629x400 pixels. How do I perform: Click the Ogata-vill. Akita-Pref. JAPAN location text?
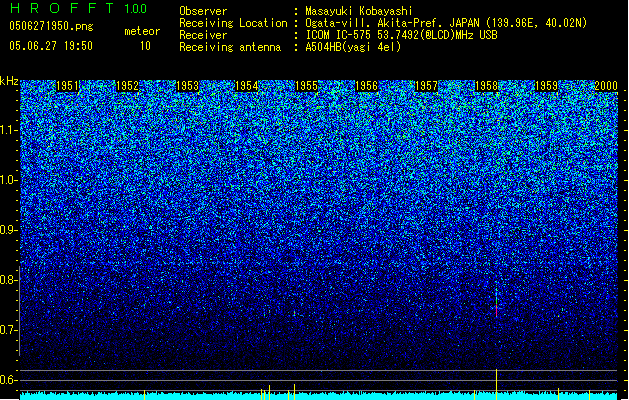(446, 23)
